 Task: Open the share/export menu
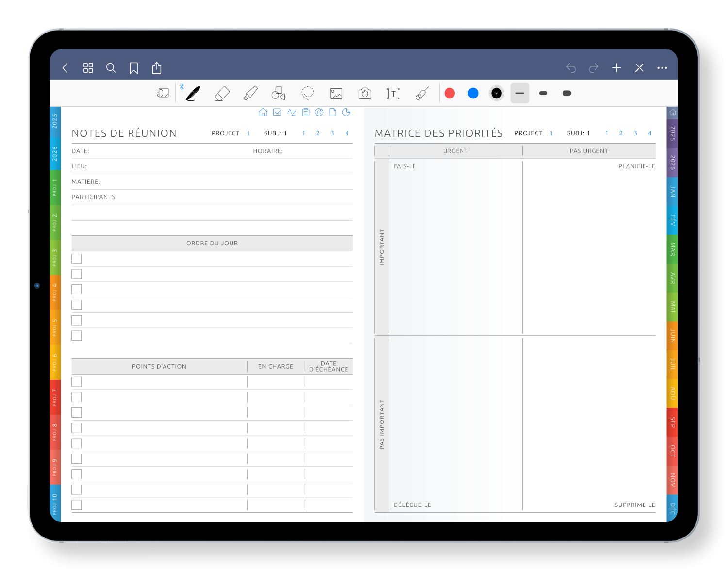click(x=156, y=68)
